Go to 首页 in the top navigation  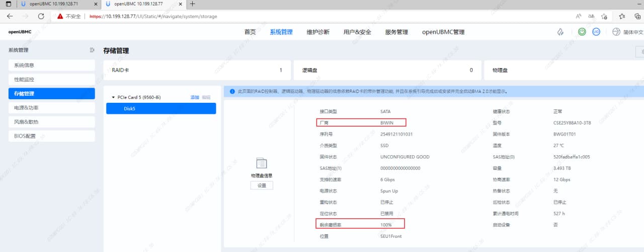(250, 32)
